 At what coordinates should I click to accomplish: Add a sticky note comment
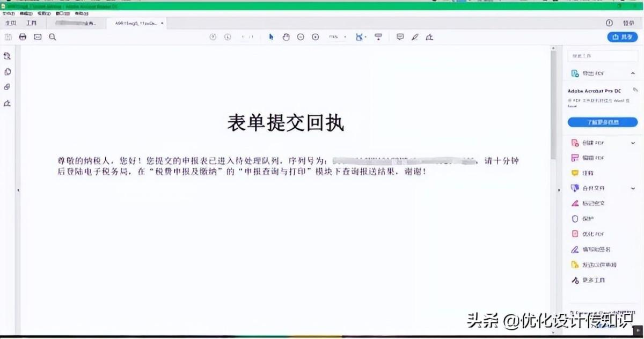point(400,37)
